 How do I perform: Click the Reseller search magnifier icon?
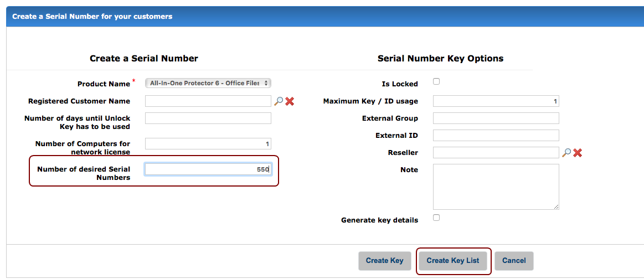click(566, 152)
